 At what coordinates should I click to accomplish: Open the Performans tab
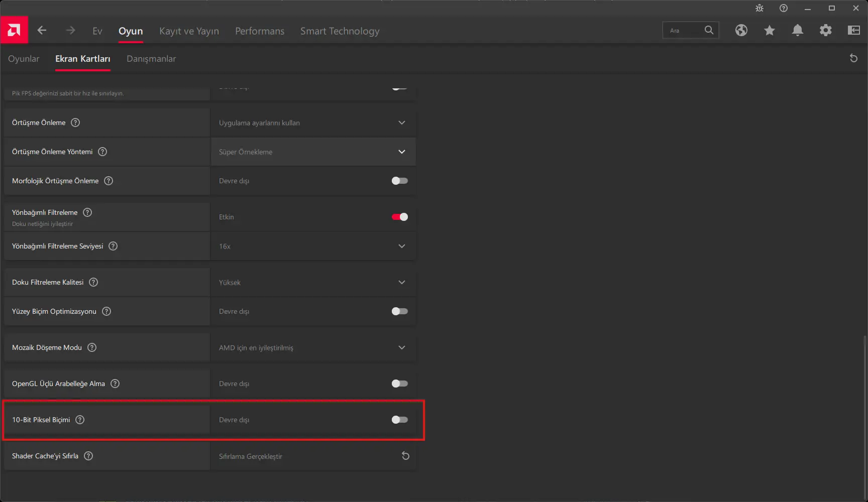(260, 31)
